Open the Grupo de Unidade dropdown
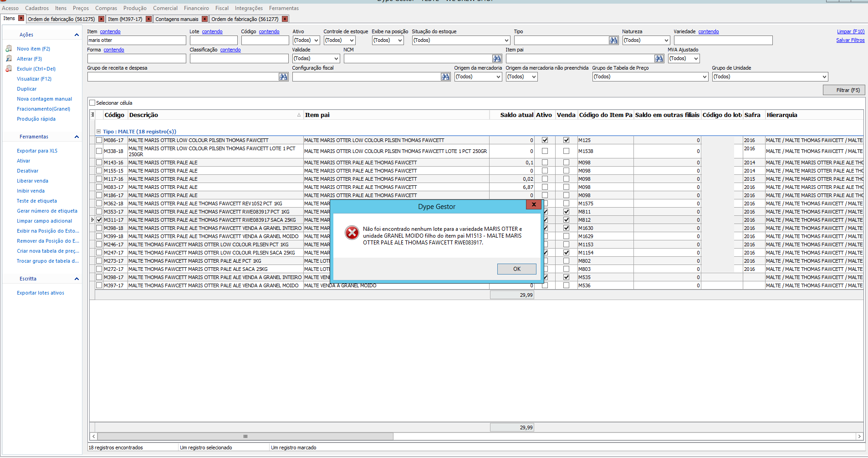 tap(824, 77)
